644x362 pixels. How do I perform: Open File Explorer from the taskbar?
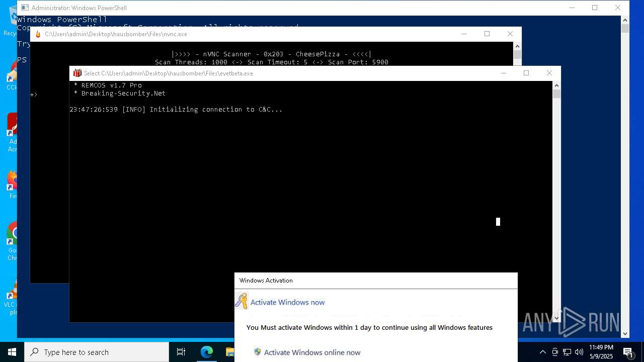coord(230,352)
